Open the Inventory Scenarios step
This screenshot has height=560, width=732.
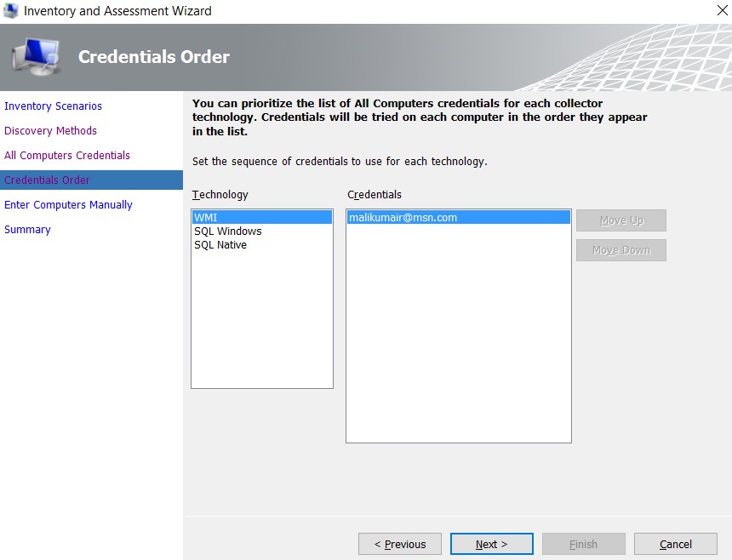[53, 106]
